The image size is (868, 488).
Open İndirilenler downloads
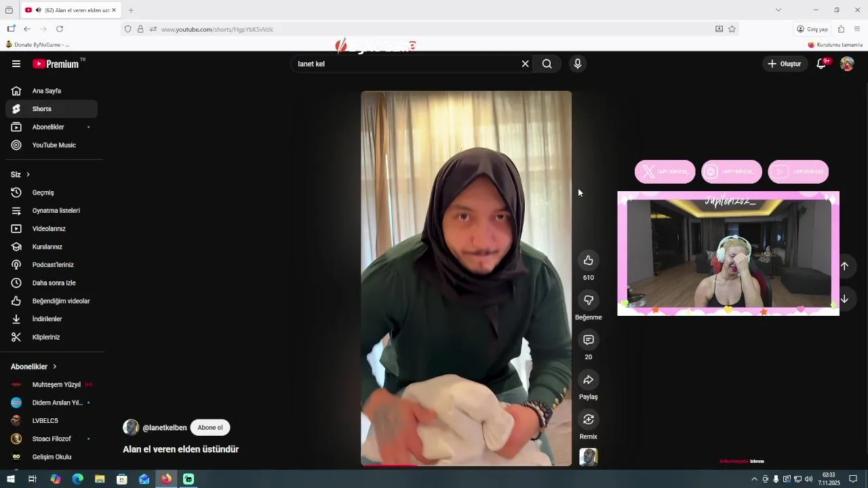pos(52,319)
